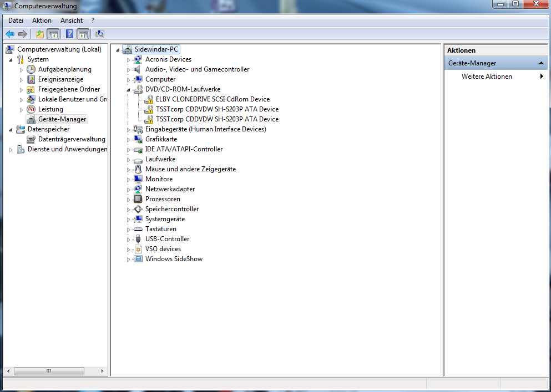The image size is (551, 392).
Task: Expand the Systemgeräte node
Action: 128,219
